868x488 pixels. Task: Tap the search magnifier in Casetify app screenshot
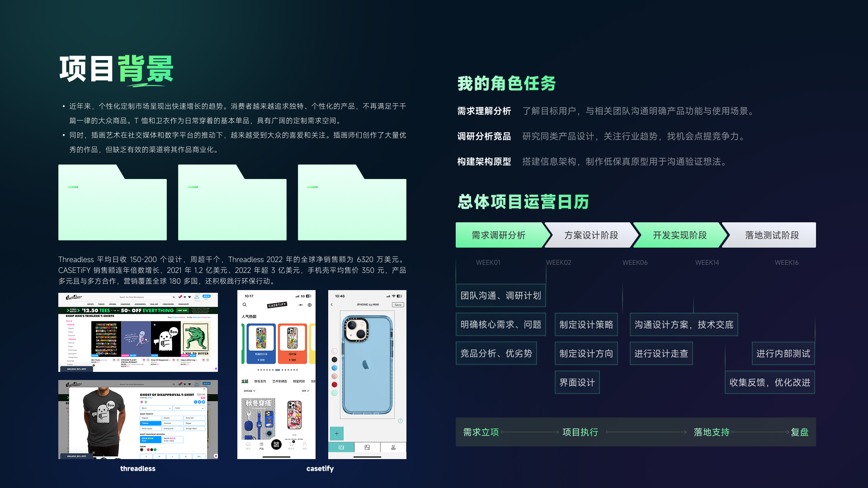(x=245, y=305)
